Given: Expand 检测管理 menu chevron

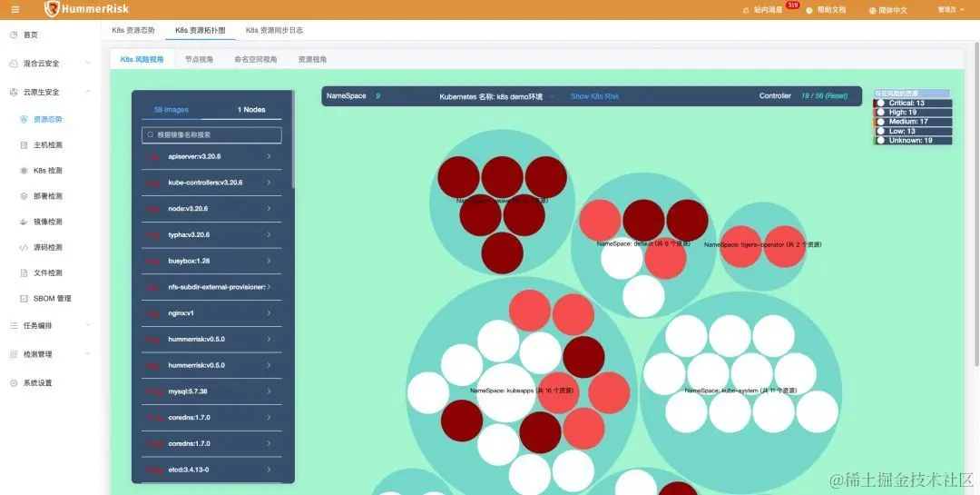Looking at the screenshot, I should pos(87,354).
